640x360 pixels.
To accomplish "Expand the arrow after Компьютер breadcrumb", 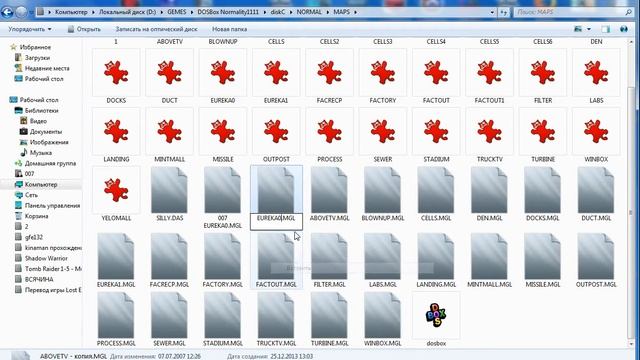I will 93,12.
